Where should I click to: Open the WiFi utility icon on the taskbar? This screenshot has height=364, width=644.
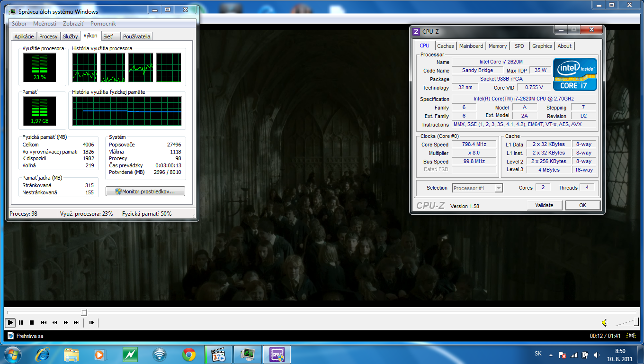[160, 355]
